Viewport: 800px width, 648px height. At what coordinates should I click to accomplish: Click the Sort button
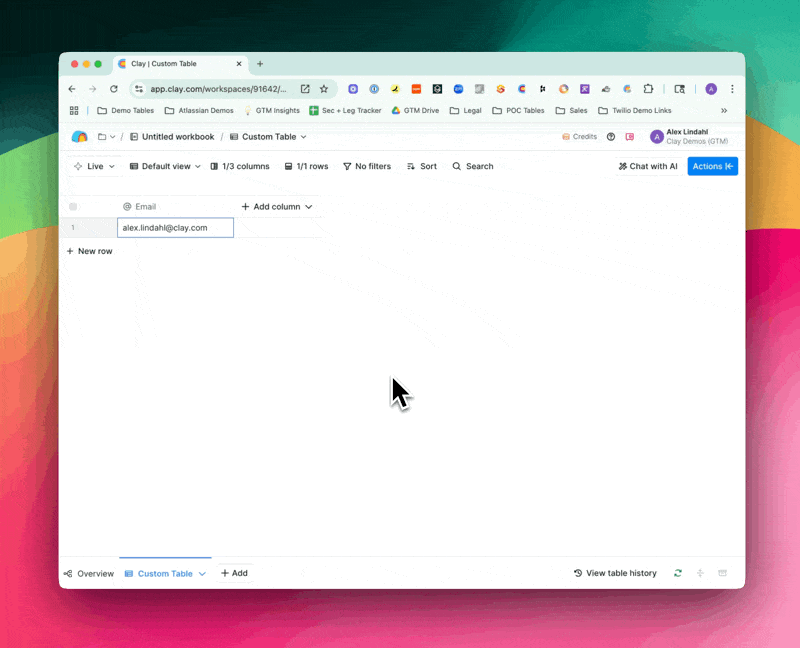422,166
